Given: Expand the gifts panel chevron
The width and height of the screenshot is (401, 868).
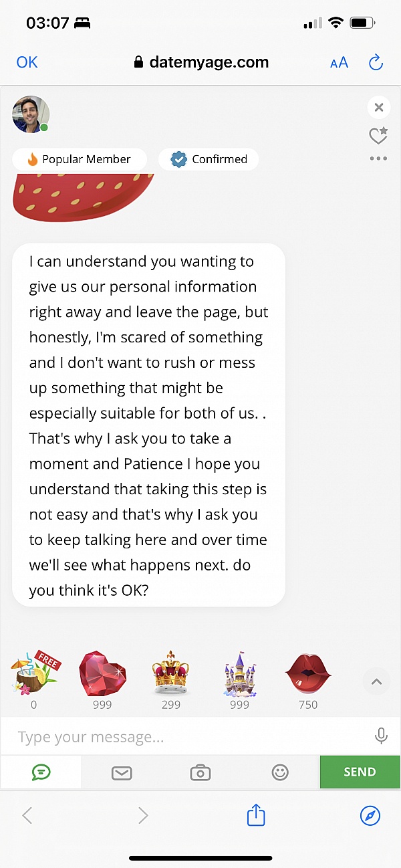Looking at the screenshot, I should (x=376, y=682).
